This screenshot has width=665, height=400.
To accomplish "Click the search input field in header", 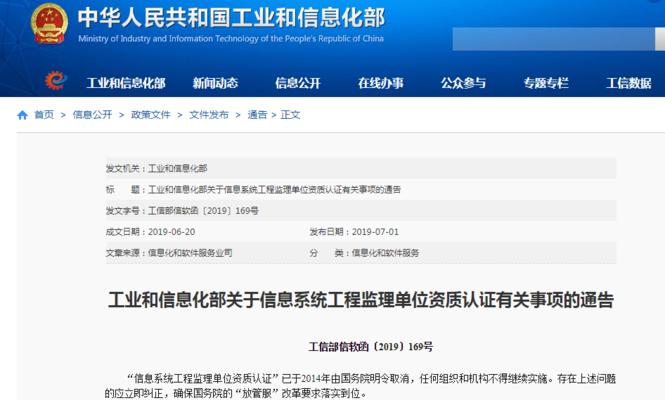I will [x=553, y=39].
